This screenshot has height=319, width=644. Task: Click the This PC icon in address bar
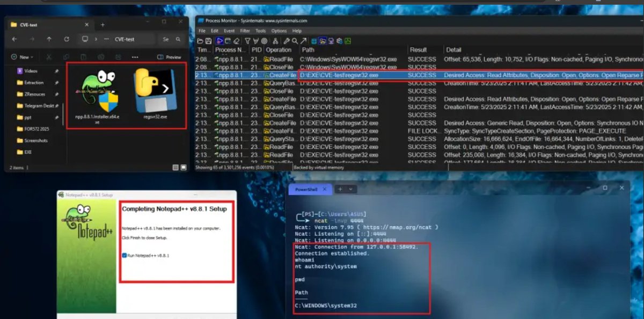(x=85, y=39)
